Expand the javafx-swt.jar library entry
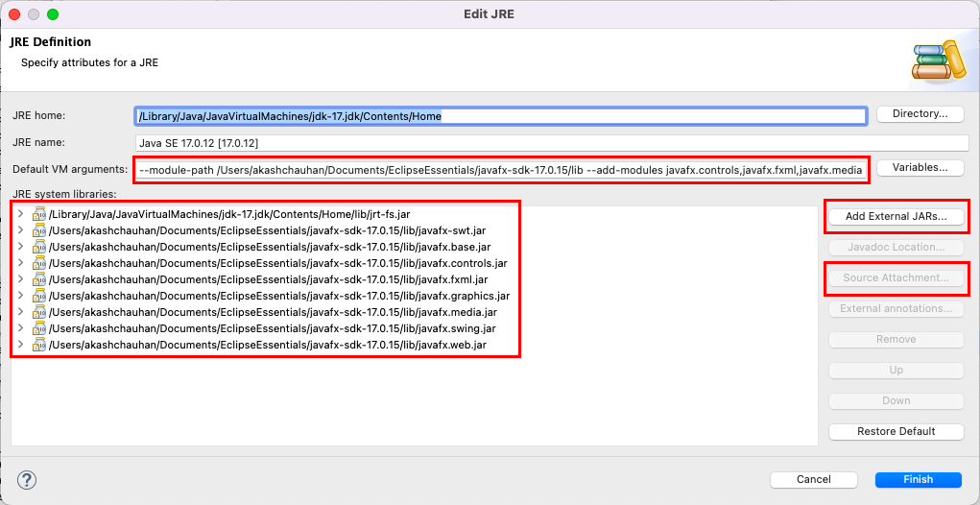Screen dimensions: 980x505 20,230
